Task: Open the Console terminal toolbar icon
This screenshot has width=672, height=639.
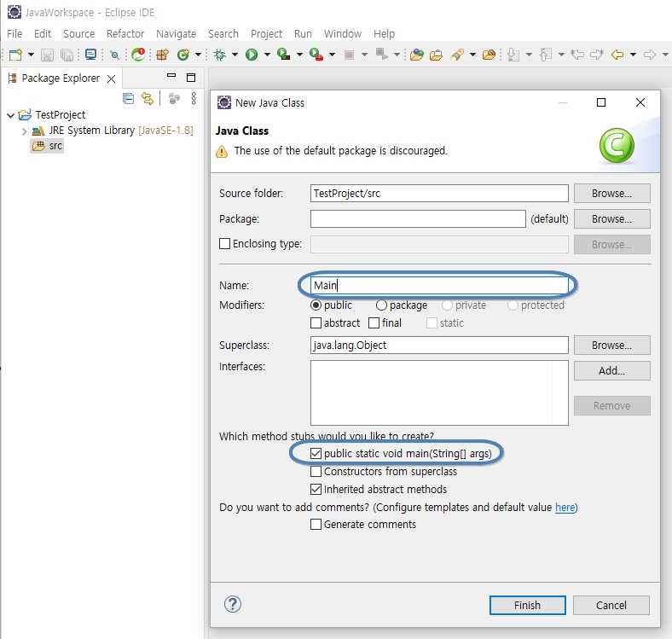Action: 90,55
